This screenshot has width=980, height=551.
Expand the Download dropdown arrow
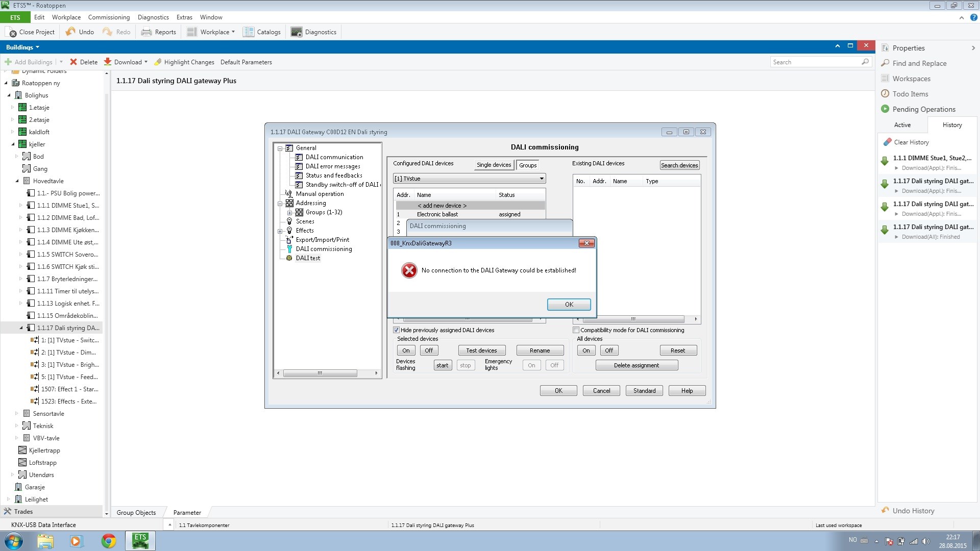(146, 62)
